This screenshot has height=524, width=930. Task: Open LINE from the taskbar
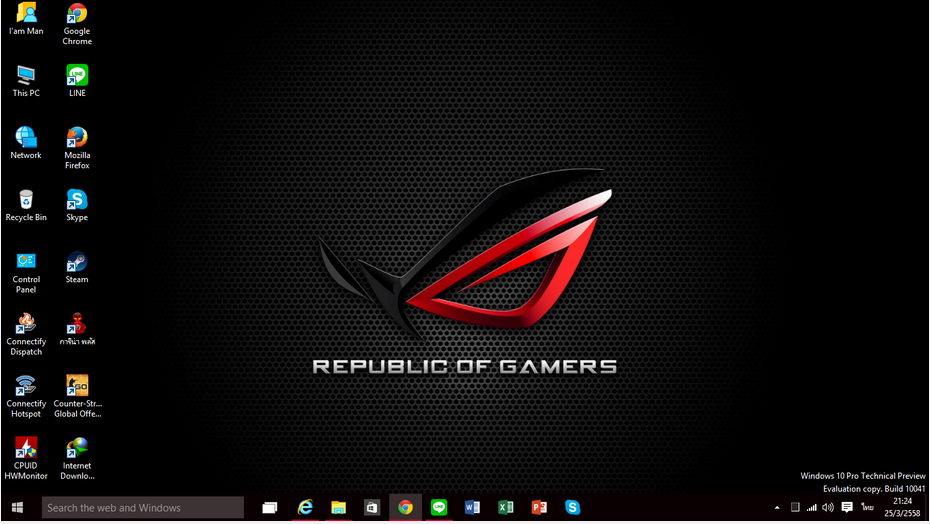click(x=439, y=507)
